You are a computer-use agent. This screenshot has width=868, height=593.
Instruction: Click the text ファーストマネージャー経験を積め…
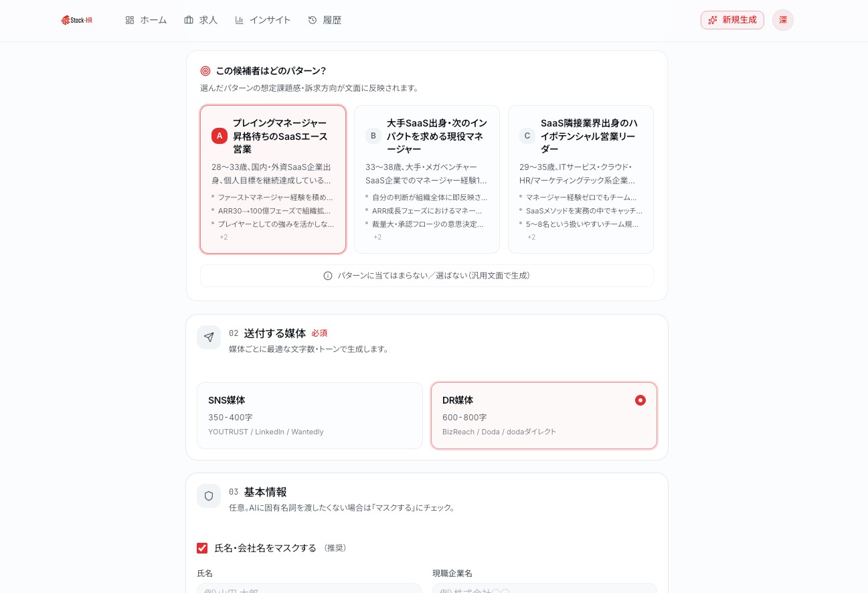(275, 197)
